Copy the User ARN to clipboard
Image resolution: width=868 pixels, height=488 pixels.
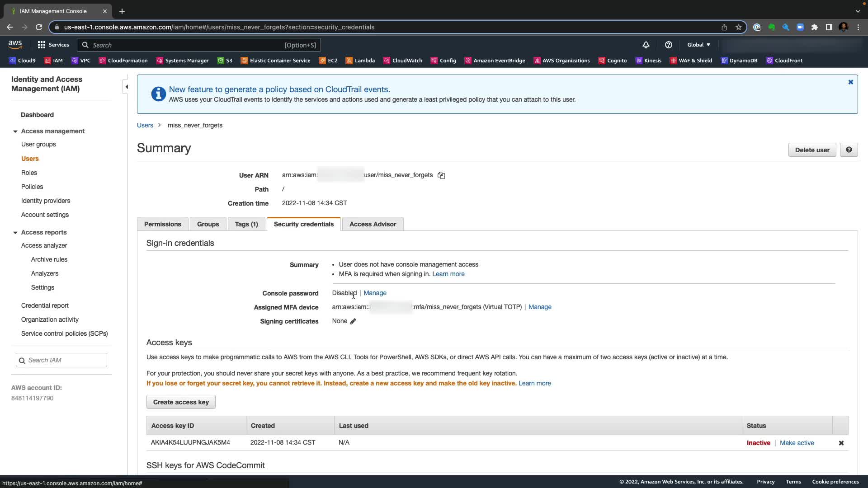click(x=441, y=175)
